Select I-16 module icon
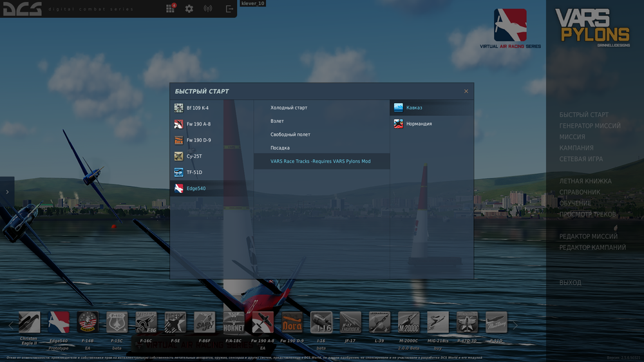Viewport: 644px width, 362px height. [321, 322]
